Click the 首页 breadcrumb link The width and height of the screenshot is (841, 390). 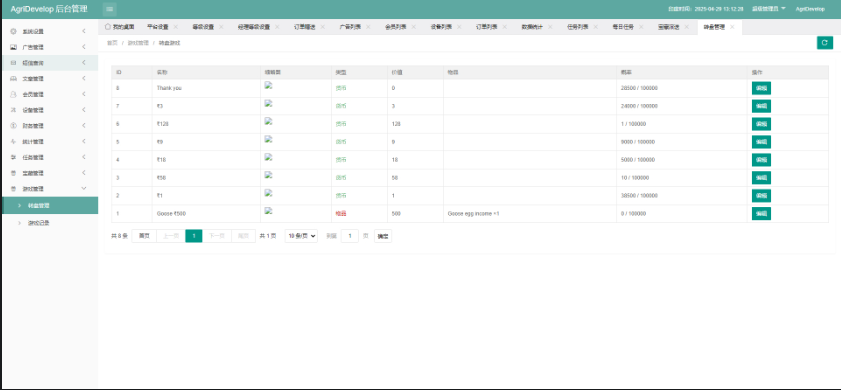tap(112, 43)
